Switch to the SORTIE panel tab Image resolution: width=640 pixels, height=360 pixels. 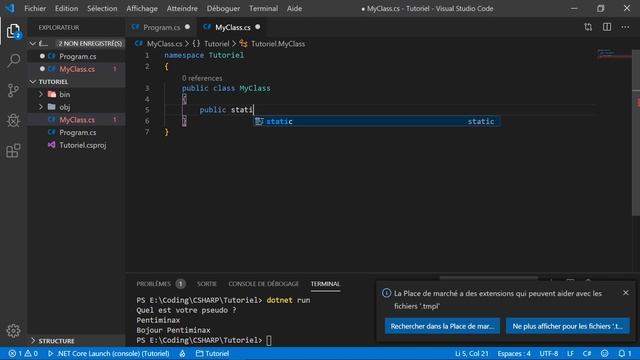[x=207, y=284]
